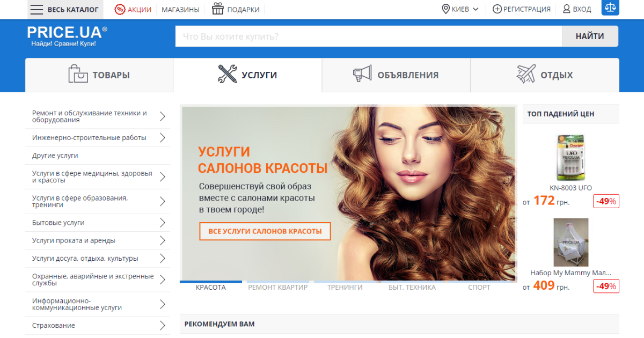The width and height of the screenshot is (644, 338).
Task: Expand Бытовые услуги chevron
Action: pos(163,223)
